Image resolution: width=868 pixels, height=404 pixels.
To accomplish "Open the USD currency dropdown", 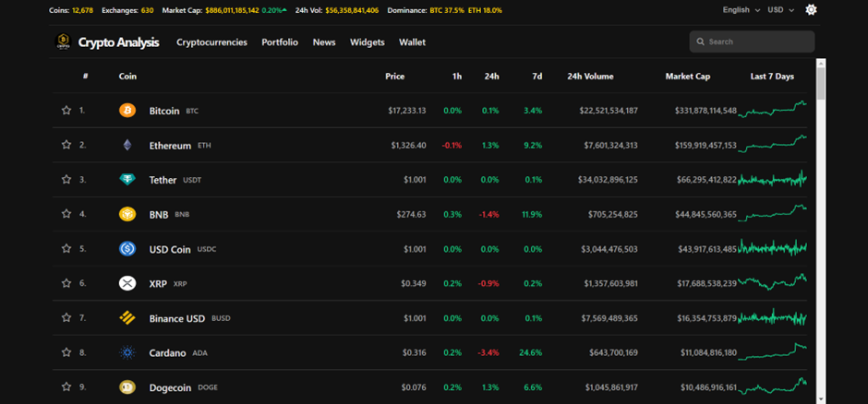I will [x=780, y=10].
